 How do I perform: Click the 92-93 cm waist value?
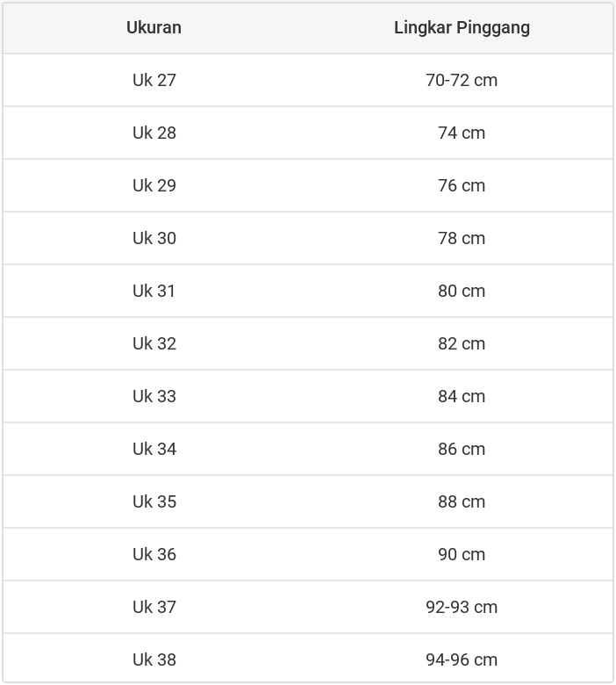[462, 607]
